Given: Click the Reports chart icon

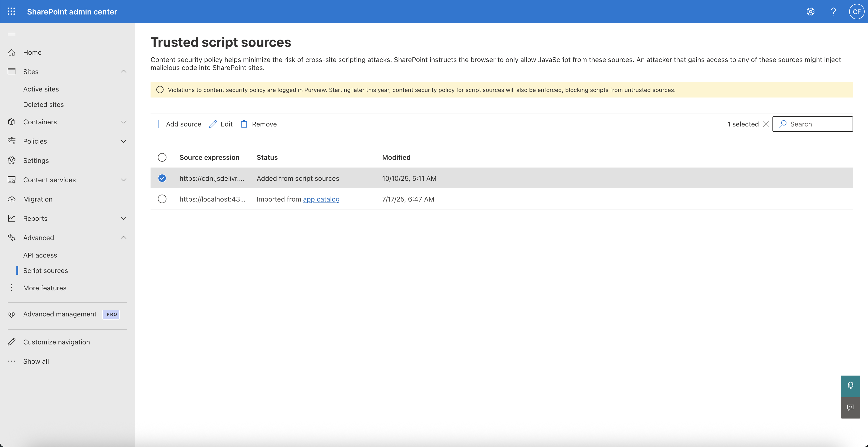Looking at the screenshot, I should tap(11, 218).
